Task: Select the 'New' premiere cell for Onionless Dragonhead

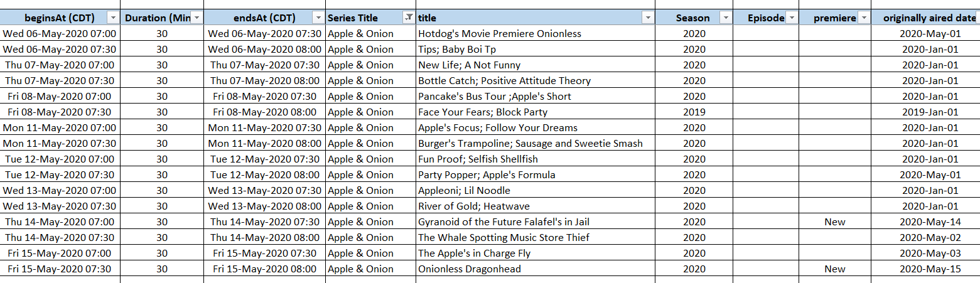Action: (835, 269)
